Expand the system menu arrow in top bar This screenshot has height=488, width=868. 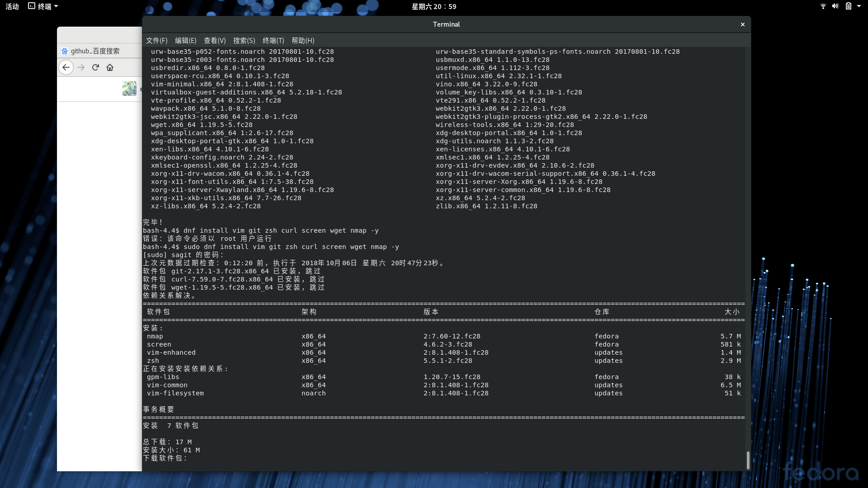859,6
